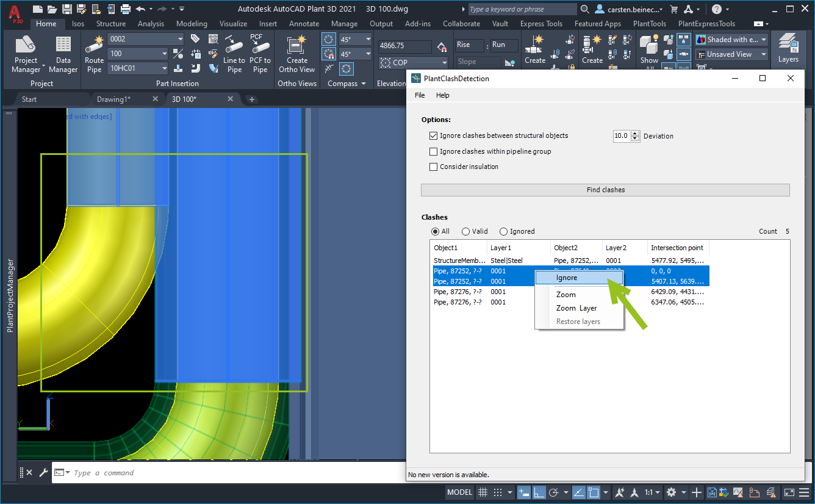The height and width of the screenshot is (504, 815).
Task: Open the new drawing tab plus icon
Action: [252, 99]
